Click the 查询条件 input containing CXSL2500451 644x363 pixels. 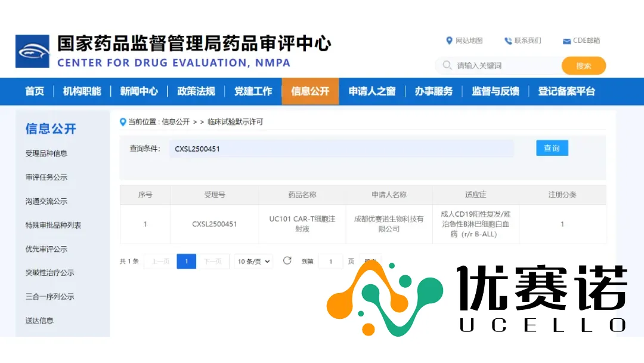click(341, 149)
